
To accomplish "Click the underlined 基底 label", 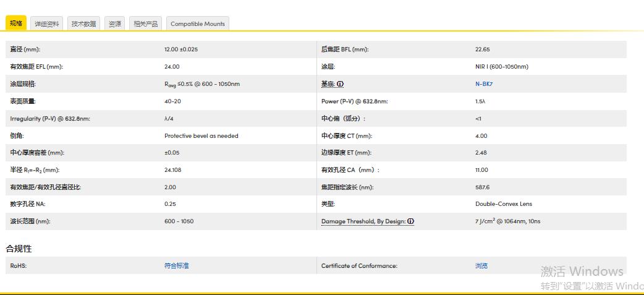I will (328, 84).
